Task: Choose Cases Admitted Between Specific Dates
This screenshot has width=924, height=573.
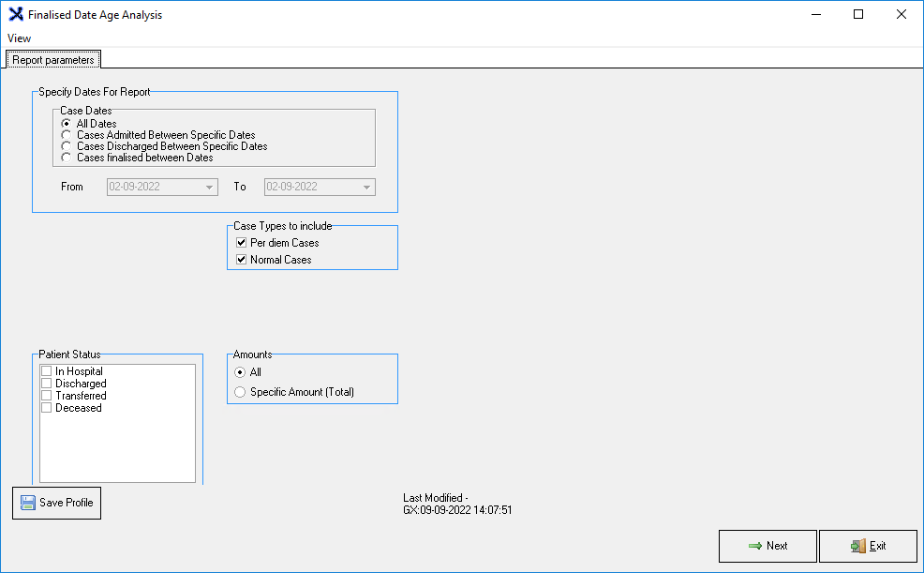Action: (67, 135)
